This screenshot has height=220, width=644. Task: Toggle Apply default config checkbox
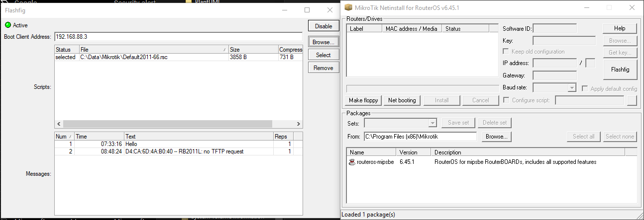click(x=585, y=88)
